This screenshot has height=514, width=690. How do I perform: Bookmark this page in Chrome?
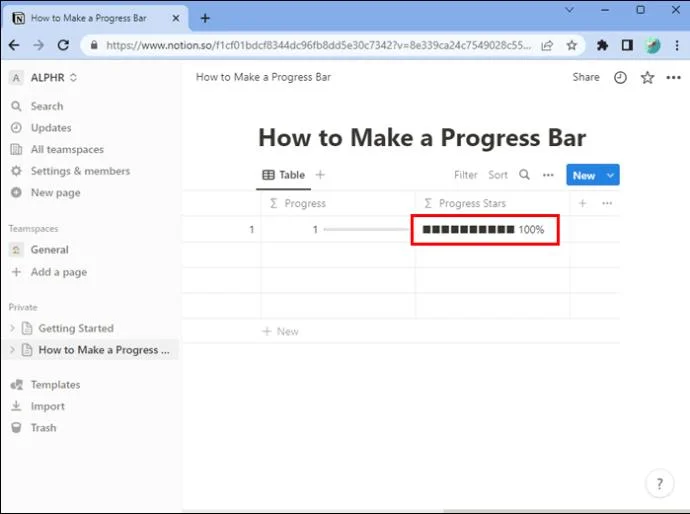(x=572, y=45)
